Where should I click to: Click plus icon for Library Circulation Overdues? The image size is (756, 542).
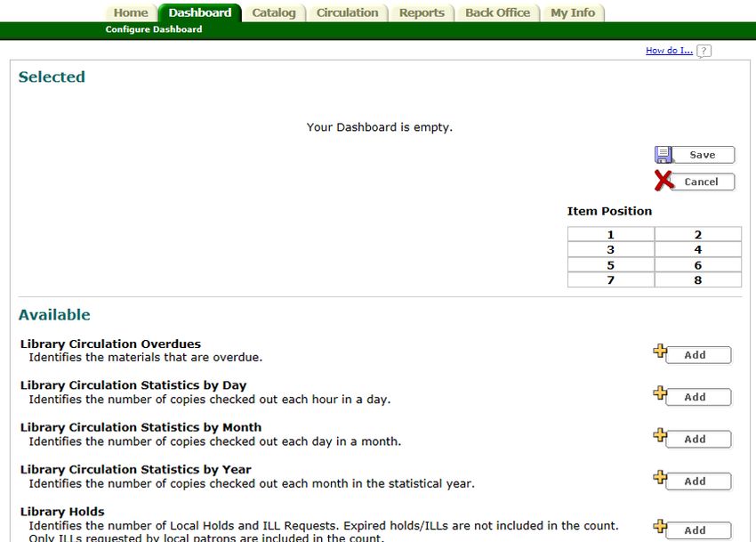(660, 351)
